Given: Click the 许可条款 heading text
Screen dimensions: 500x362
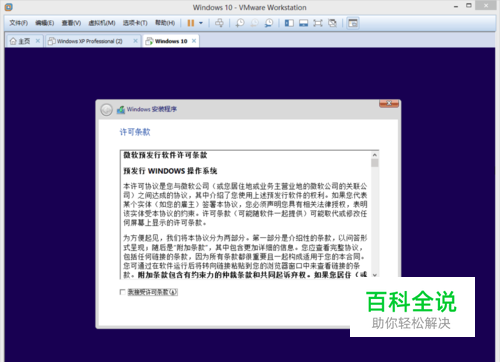Looking at the screenshot, I should (135, 132).
